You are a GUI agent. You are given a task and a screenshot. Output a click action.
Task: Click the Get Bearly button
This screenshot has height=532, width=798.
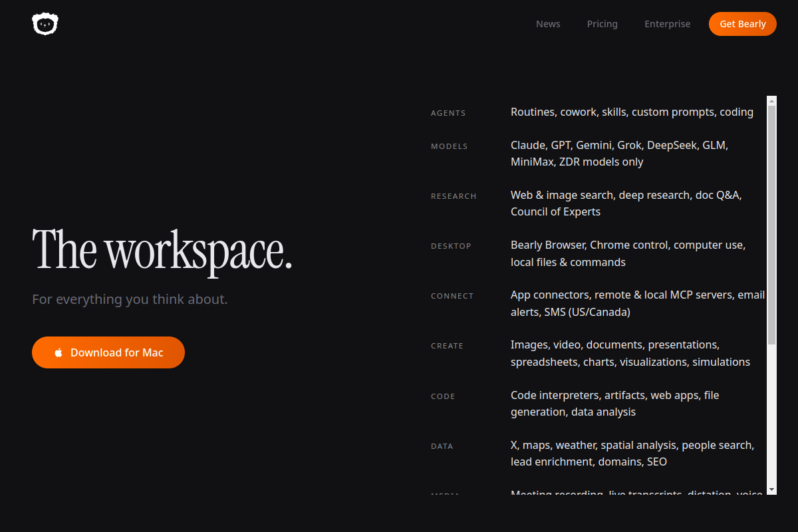click(x=743, y=24)
